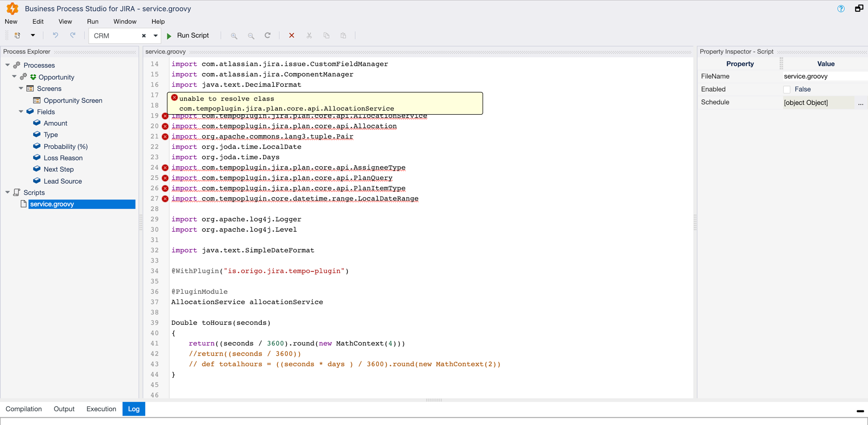Toggle the Enabled checkbox
Image resolution: width=868 pixels, height=425 pixels.
click(786, 89)
